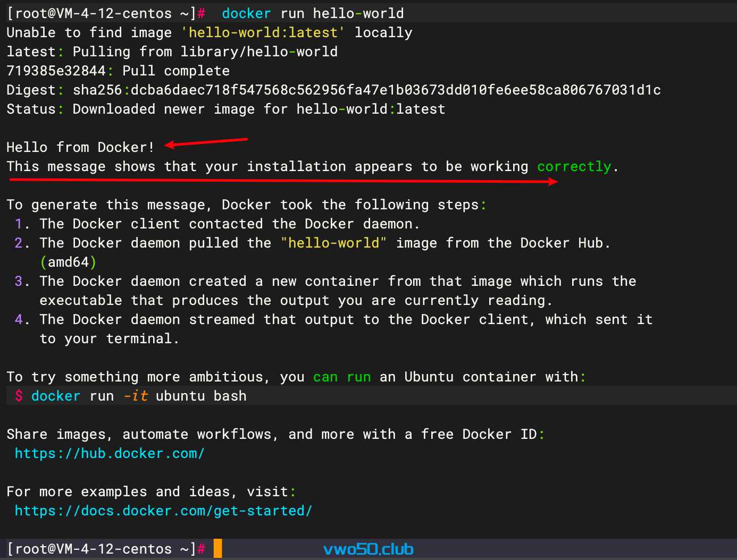Click 'executable that produces the output' line
Viewport: 737px width, 560px height.
click(x=296, y=300)
